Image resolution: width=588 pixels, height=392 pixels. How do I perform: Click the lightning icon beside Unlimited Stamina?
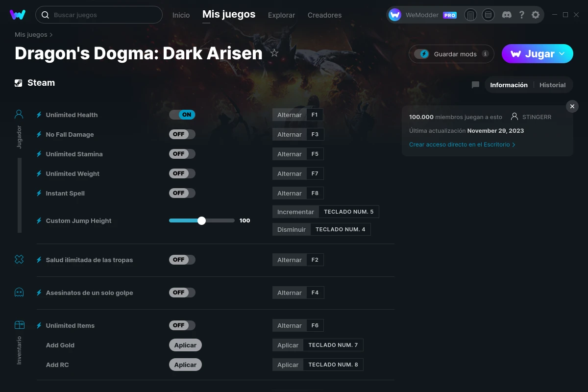(39, 154)
